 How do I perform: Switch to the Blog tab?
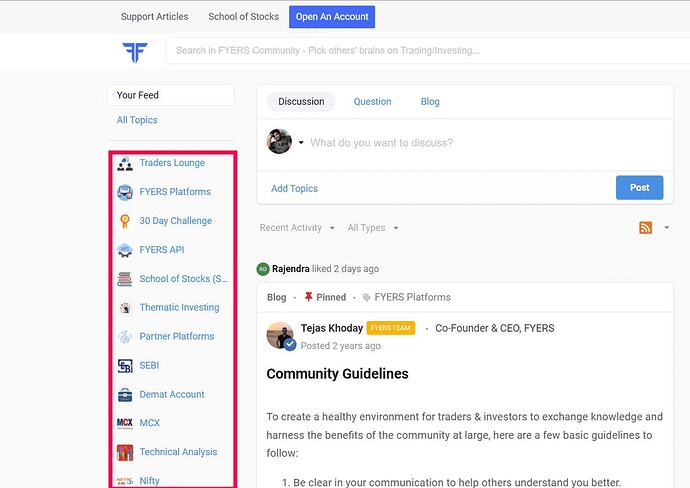[x=430, y=102]
